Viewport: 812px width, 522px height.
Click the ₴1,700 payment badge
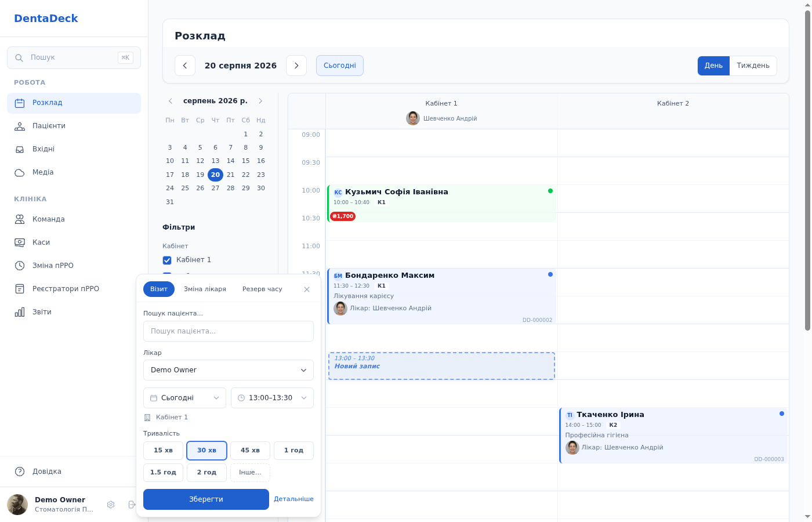pos(343,216)
